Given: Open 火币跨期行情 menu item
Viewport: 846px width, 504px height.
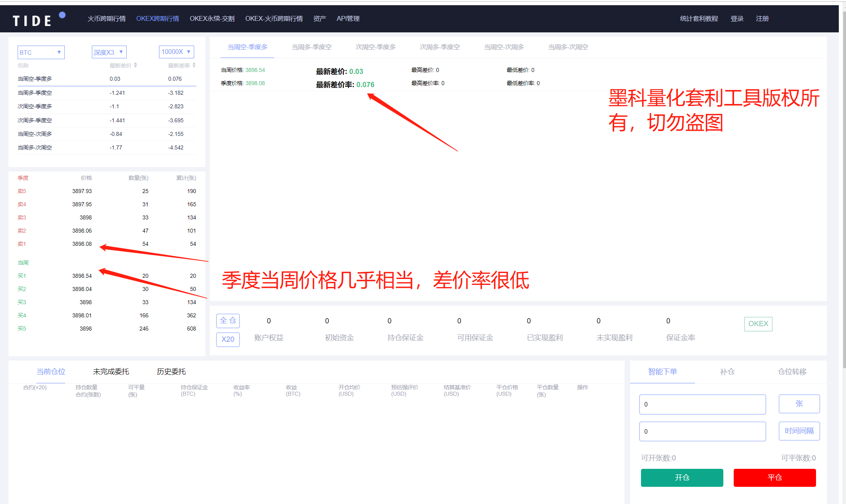Looking at the screenshot, I should click(x=106, y=19).
